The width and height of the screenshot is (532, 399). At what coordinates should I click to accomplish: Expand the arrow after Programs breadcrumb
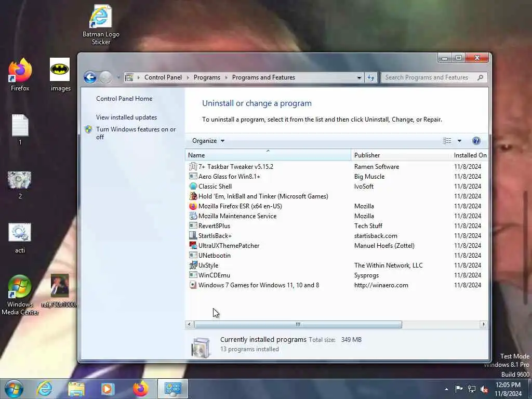tap(227, 78)
